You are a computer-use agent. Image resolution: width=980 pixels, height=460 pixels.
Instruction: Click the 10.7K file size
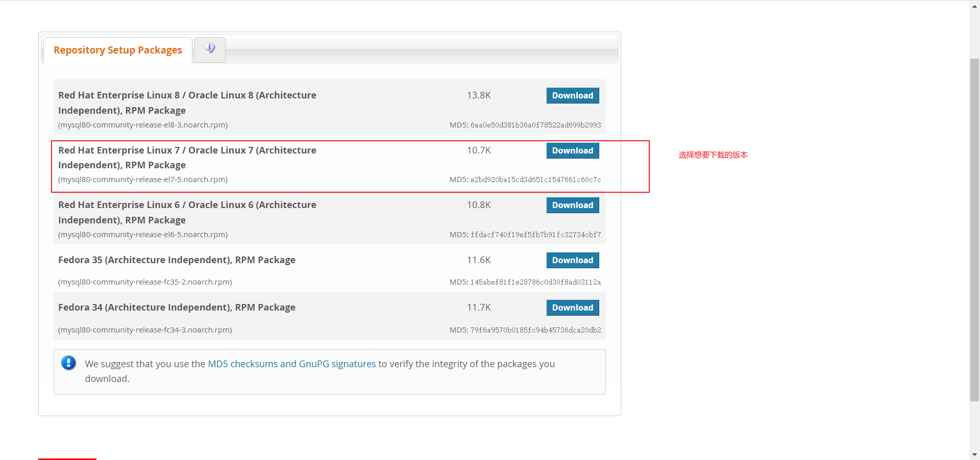479,150
